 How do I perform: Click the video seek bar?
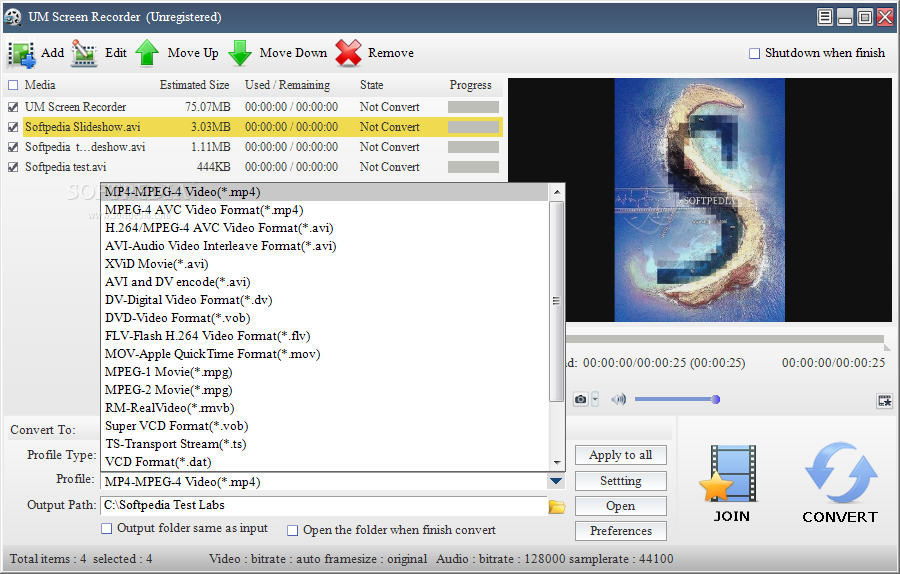pyautogui.click(x=724, y=340)
